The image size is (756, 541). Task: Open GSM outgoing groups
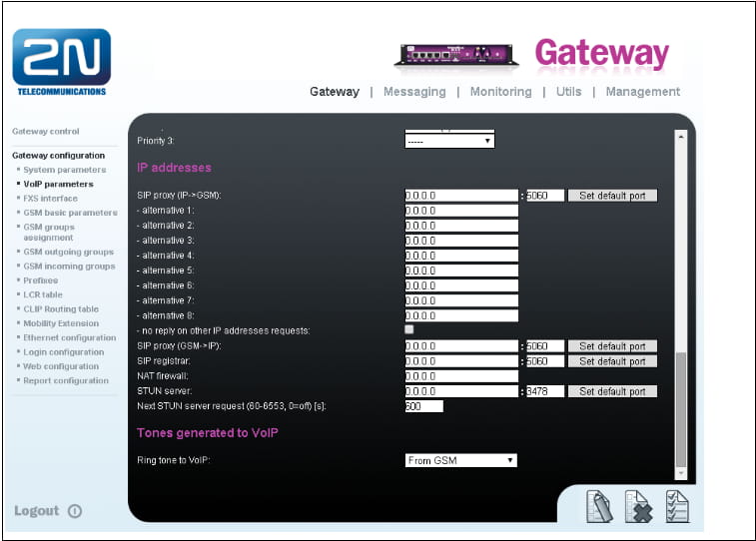[69, 252]
